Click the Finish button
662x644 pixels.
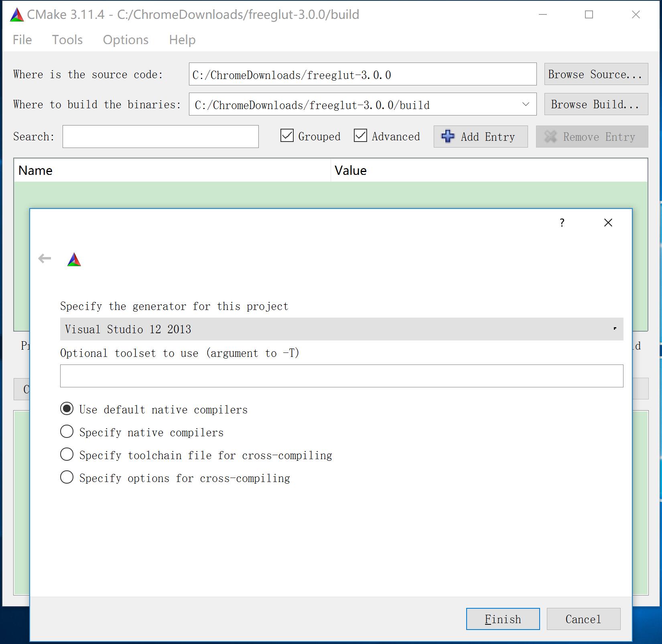click(x=503, y=619)
